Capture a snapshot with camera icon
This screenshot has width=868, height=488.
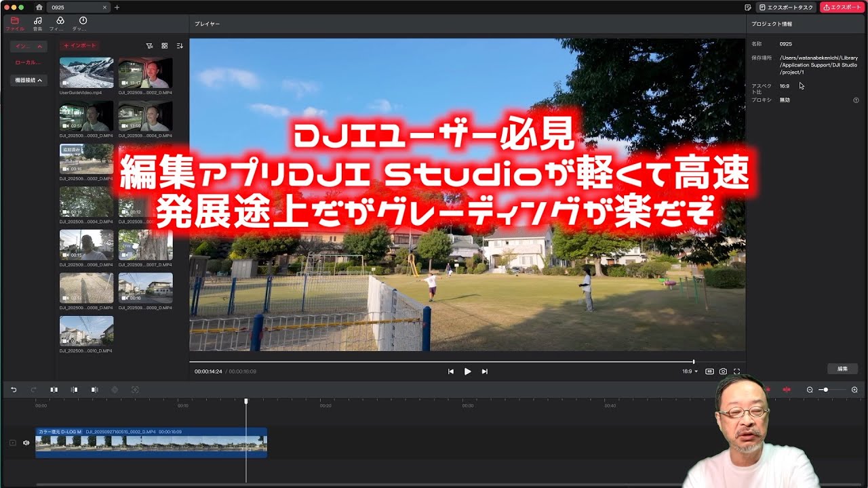pyautogui.click(x=724, y=371)
